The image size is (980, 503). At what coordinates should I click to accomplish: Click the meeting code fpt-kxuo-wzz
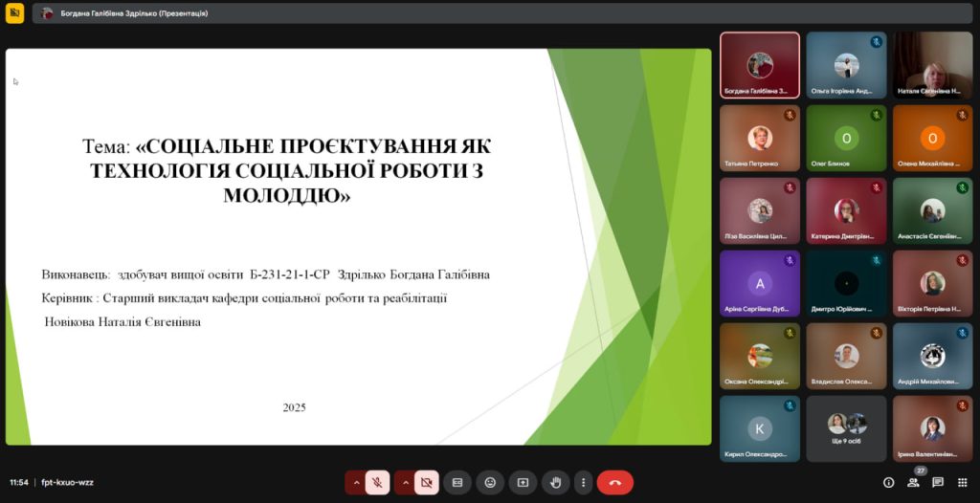[x=67, y=483]
